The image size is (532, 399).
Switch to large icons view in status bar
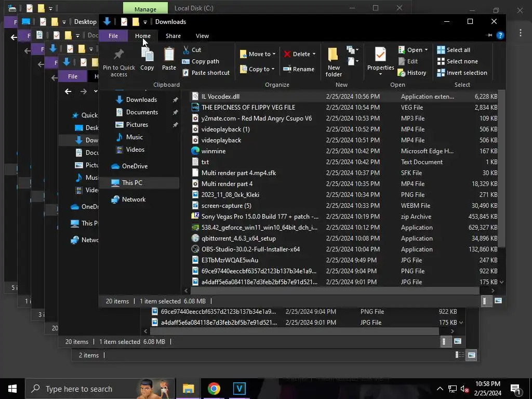tap(498, 301)
